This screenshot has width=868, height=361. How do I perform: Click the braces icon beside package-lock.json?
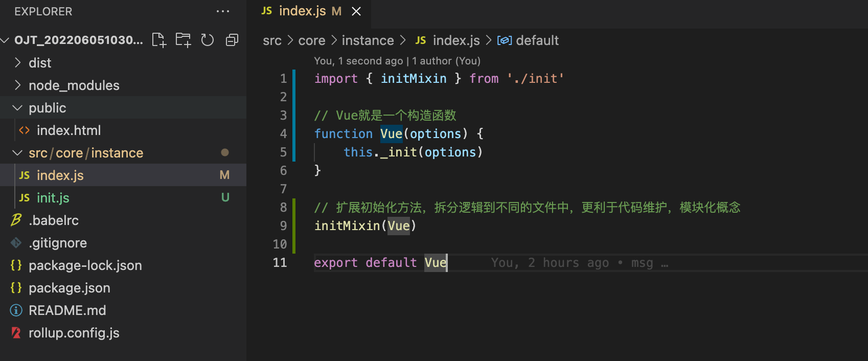(x=16, y=265)
